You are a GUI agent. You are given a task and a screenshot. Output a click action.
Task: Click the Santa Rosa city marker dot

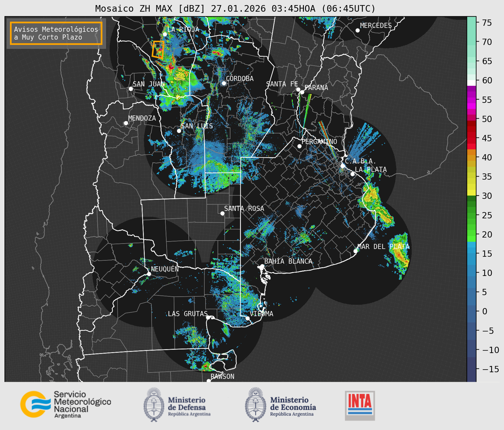[222, 213]
